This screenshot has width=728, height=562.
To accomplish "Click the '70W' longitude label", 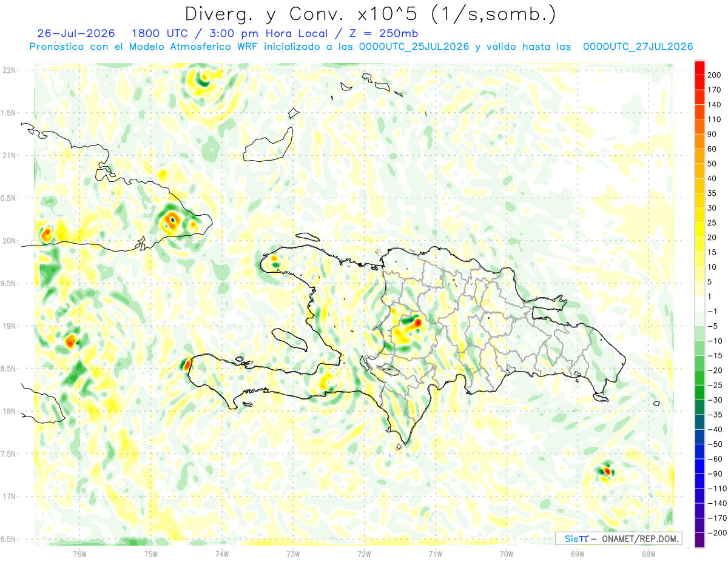I will click(x=506, y=554).
